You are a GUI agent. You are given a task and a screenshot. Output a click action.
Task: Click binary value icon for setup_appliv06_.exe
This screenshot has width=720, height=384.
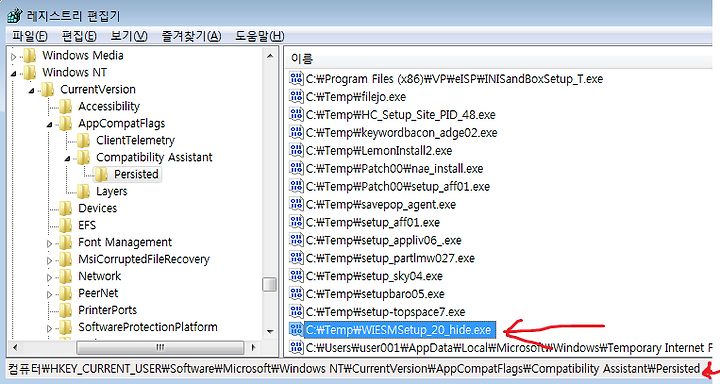point(296,240)
